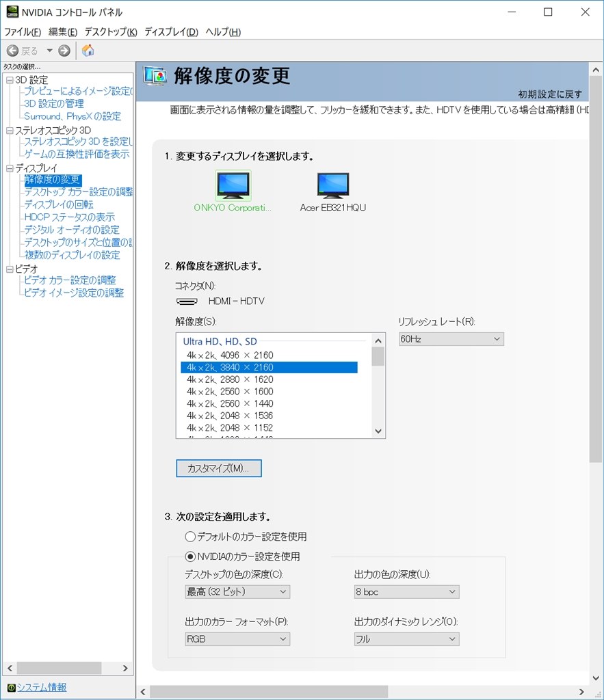The image size is (604, 700).
Task: Click main panel horizontal scroll right arrow
Action: point(581,692)
